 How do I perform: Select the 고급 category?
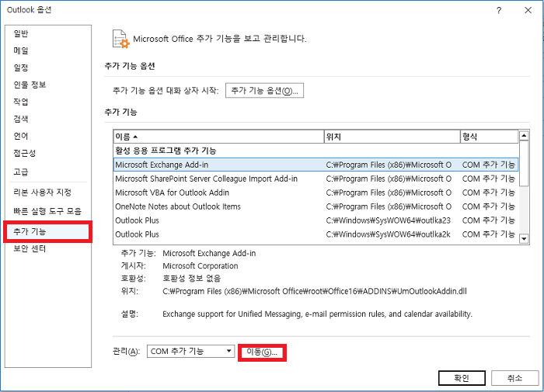[x=21, y=172]
